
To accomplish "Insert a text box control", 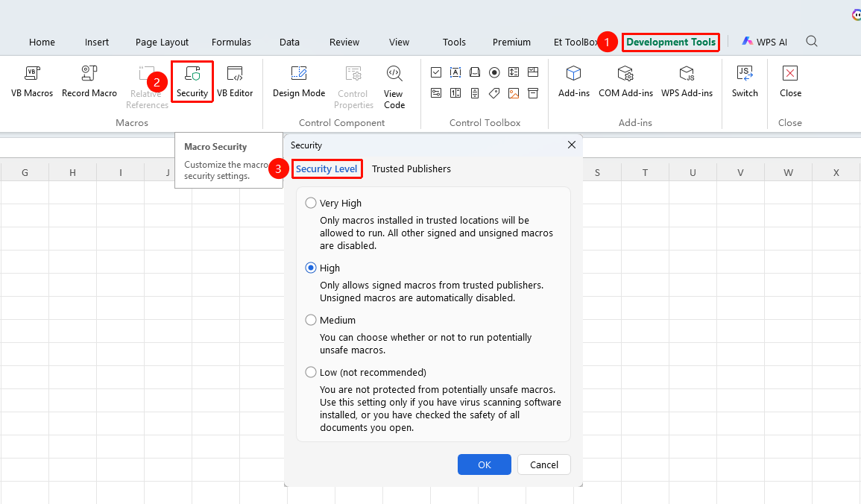I will point(455,72).
